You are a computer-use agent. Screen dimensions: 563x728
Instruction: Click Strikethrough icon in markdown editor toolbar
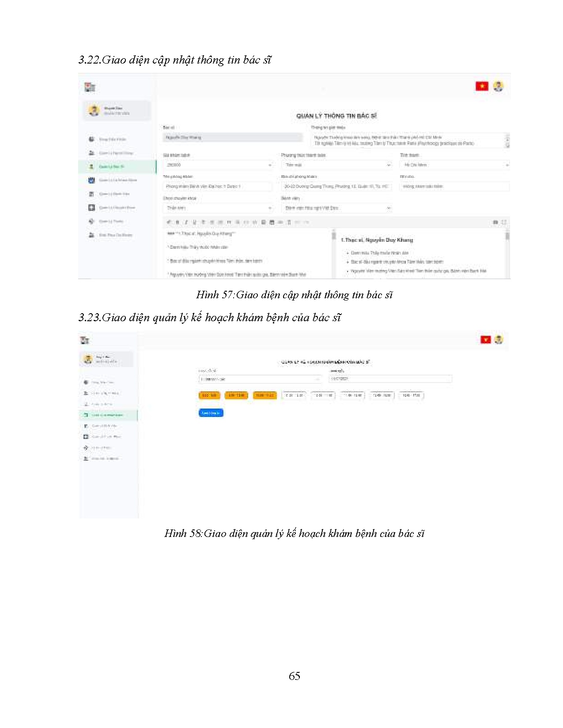tap(203, 222)
